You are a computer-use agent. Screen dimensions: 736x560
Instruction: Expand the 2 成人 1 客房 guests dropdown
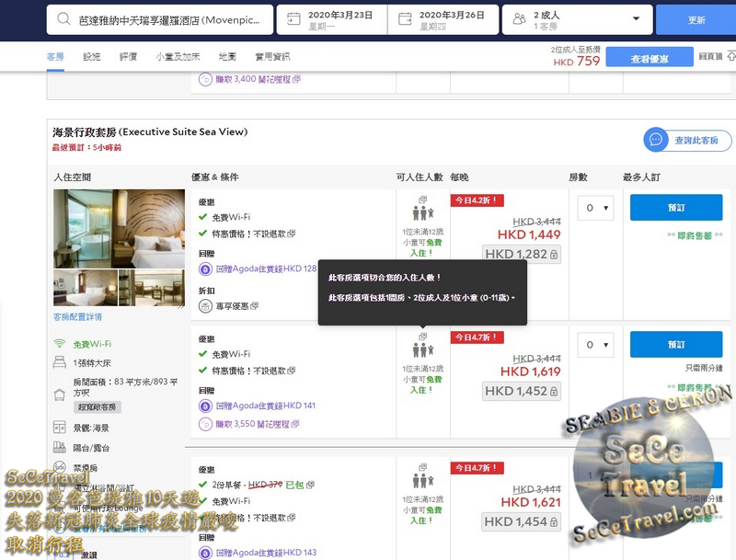[x=578, y=19]
